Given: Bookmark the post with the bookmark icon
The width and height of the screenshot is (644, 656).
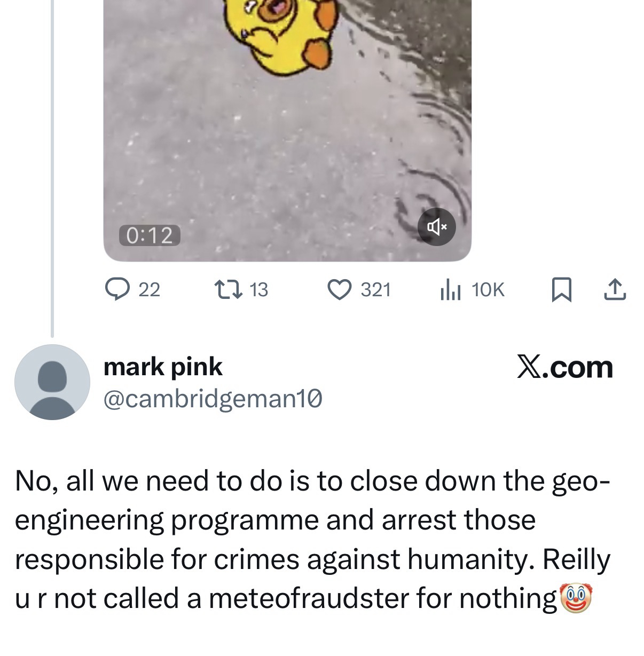Looking at the screenshot, I should click(x=560, y=290).
